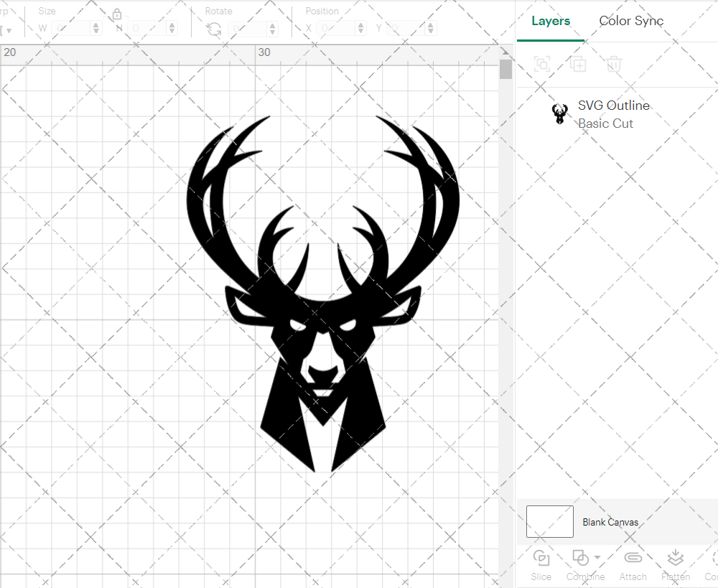Click the Combine tool icon
718x588 pixels.
pos(581,559)
